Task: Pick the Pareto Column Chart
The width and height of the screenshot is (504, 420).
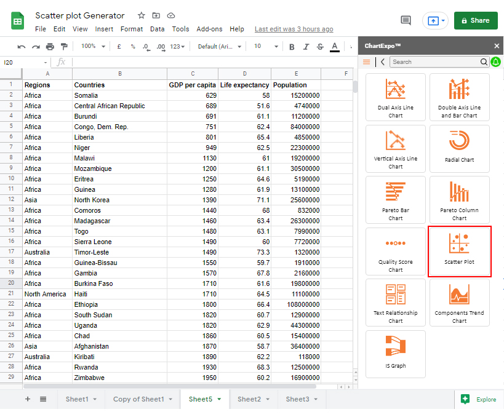Action: [459, 200]
